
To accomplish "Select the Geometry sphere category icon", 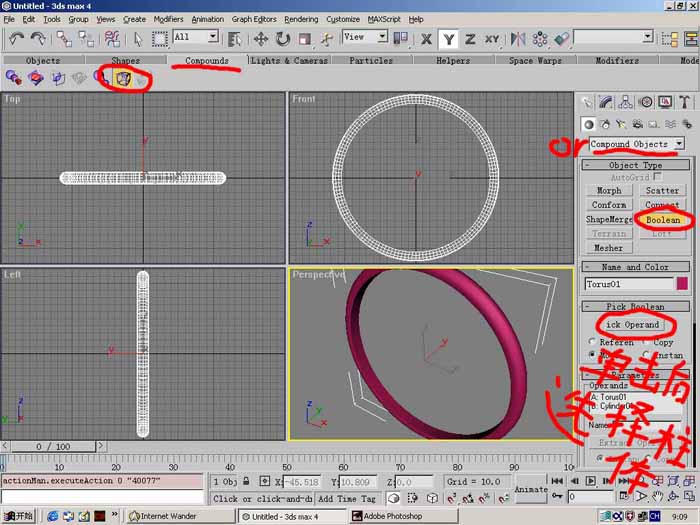I will point(589,125).
